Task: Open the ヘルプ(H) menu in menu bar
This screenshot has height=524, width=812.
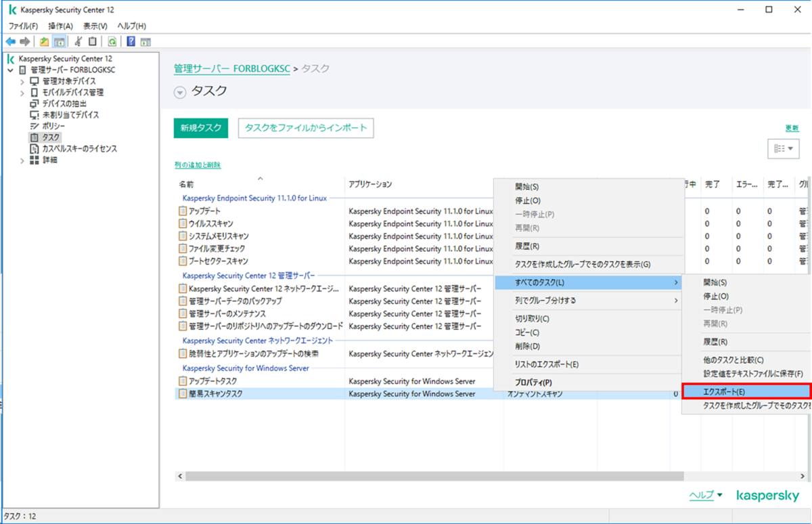Action: [132, 26]
